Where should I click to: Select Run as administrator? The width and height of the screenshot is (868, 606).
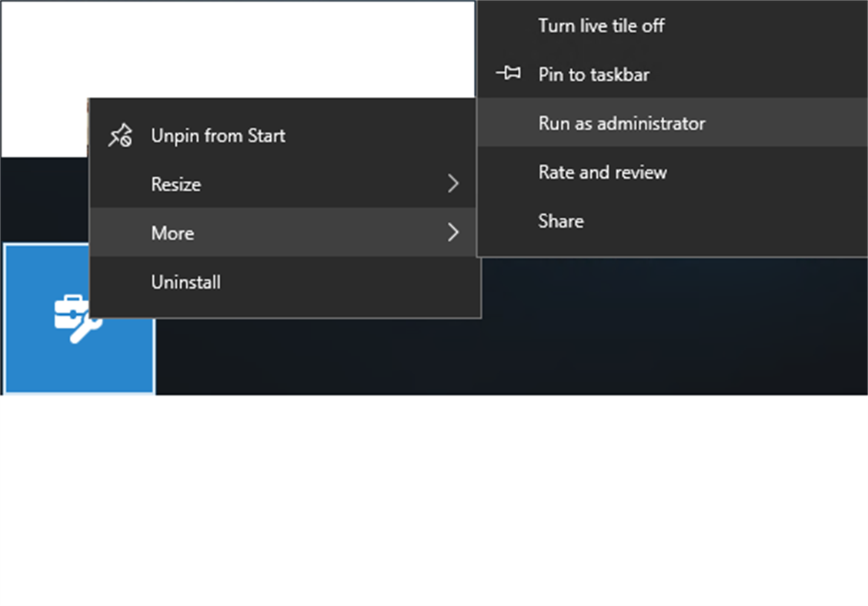(x=620, y=122)
